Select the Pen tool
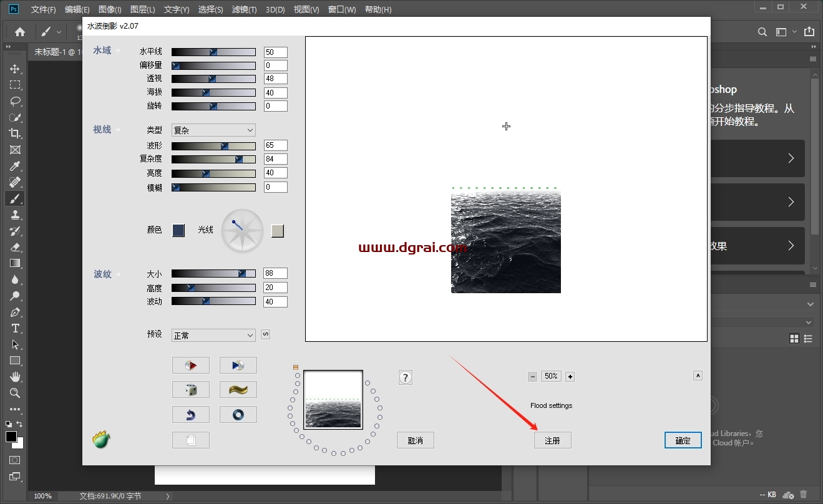 click(15, 312)
